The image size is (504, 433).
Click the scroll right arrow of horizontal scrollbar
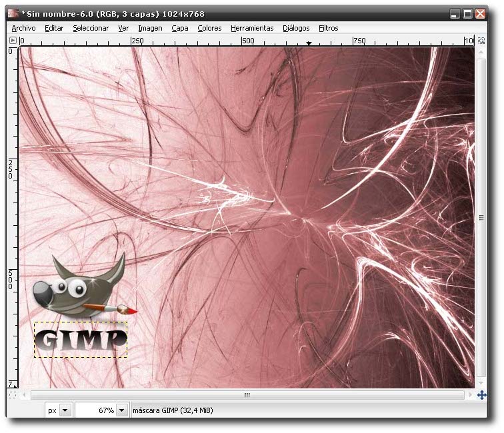(x=470, y=395)
